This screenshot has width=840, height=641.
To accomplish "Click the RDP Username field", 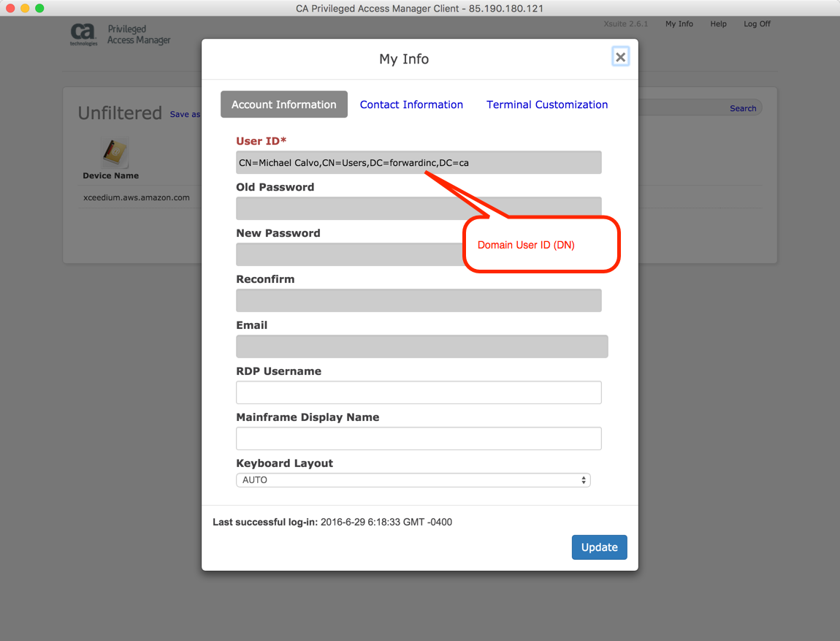I will (x=419, y=392).
